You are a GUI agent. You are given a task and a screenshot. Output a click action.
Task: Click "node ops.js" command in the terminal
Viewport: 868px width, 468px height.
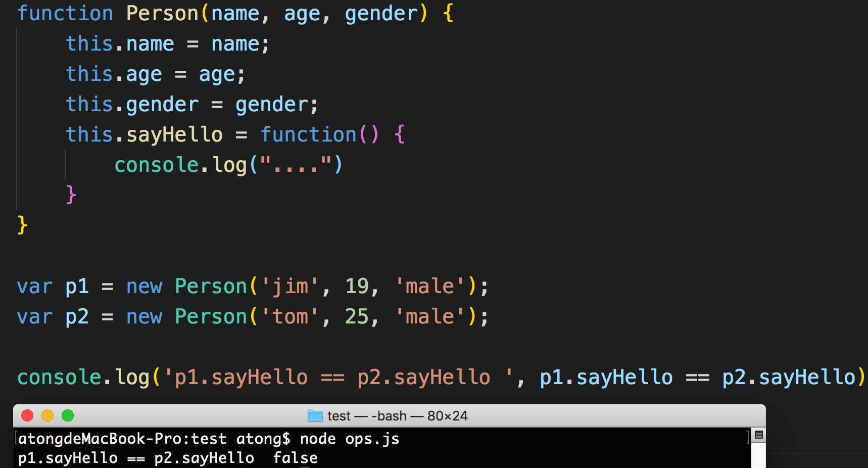click(350, 439)
